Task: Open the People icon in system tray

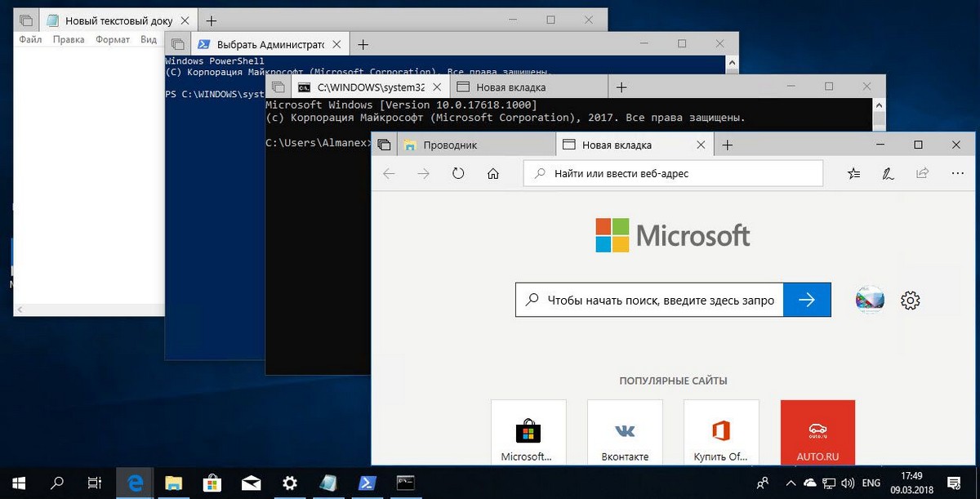Action: [x=763, y=483]
